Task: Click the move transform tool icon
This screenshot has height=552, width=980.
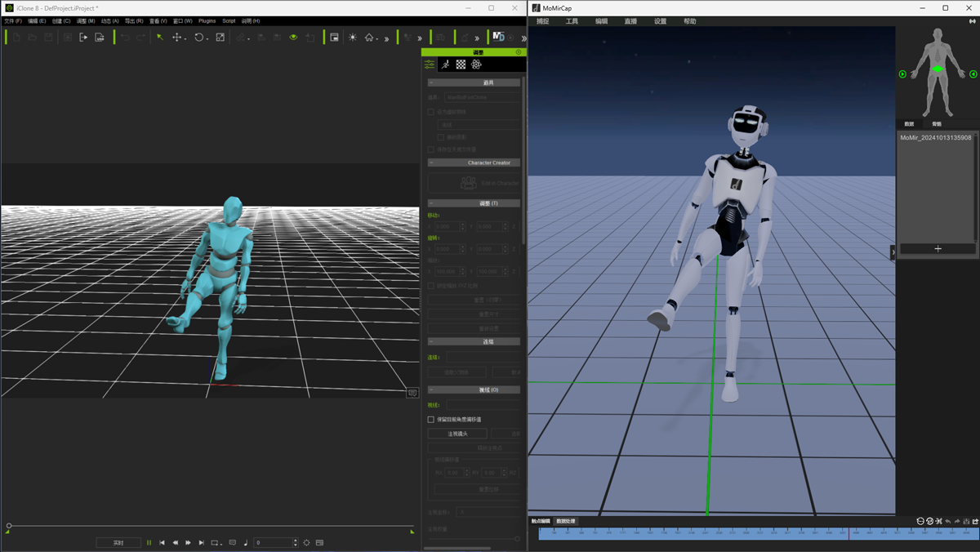Action: coord(176,38)
